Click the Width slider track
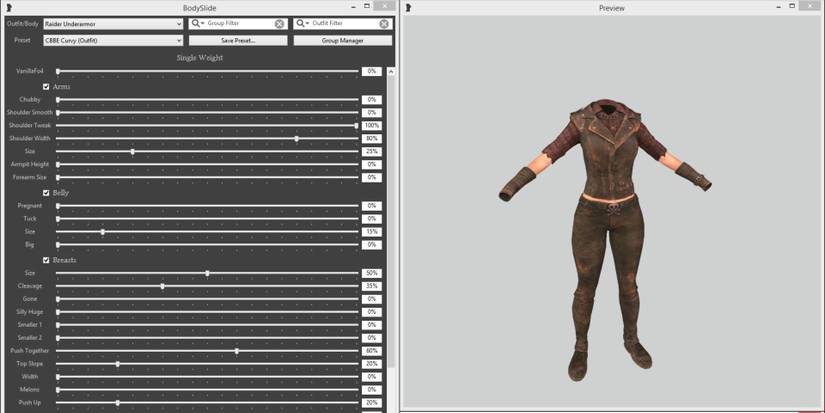The width and height of the screenshot is (825, 413). [x=207, y=377]
